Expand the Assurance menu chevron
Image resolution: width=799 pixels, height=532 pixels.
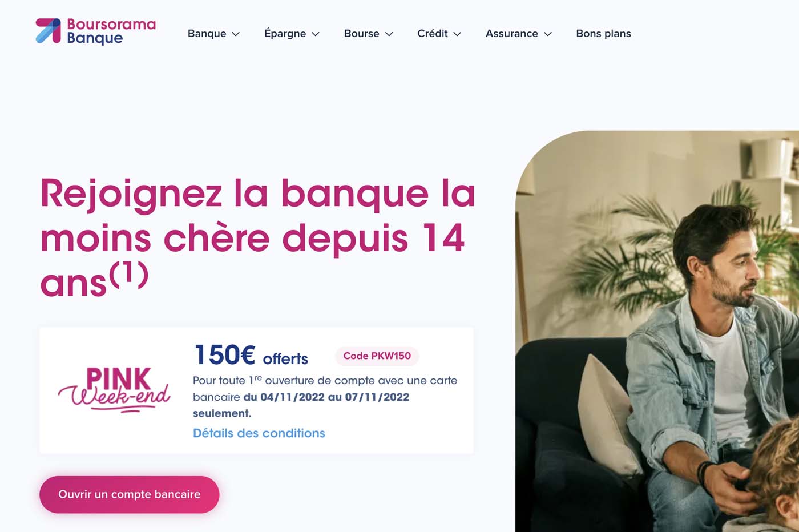pos(548,34)
